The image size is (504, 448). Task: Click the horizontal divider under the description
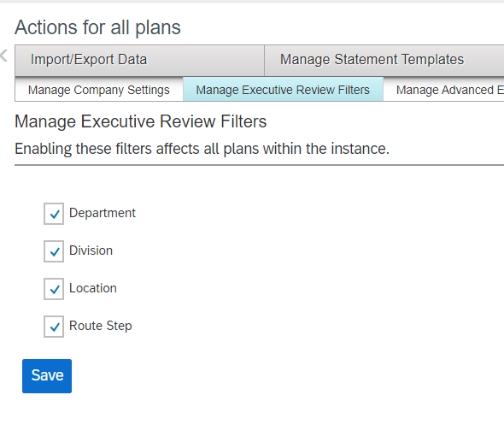pyautogui.click(x=259, y=165)
